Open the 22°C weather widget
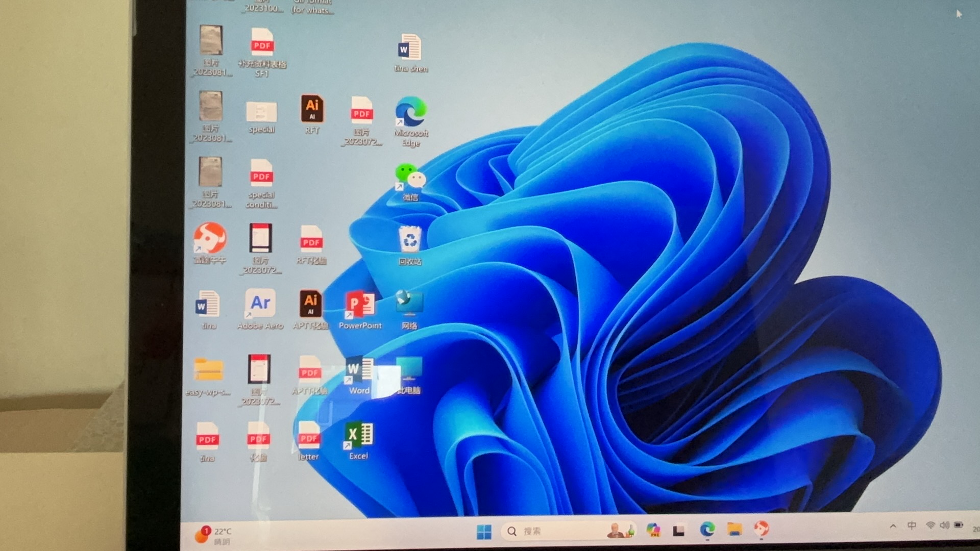980x551 pixels. tap(213, 535)
